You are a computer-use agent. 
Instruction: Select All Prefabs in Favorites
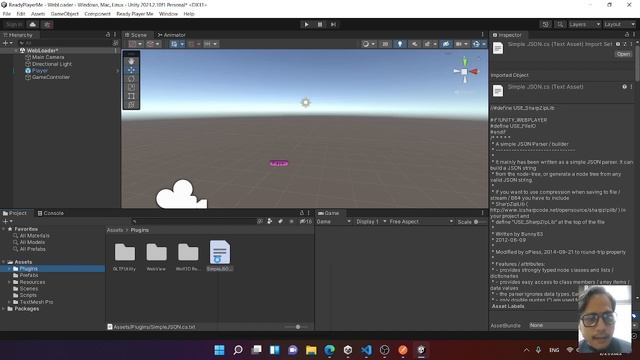pyautogui.click(x=32, y=249)
